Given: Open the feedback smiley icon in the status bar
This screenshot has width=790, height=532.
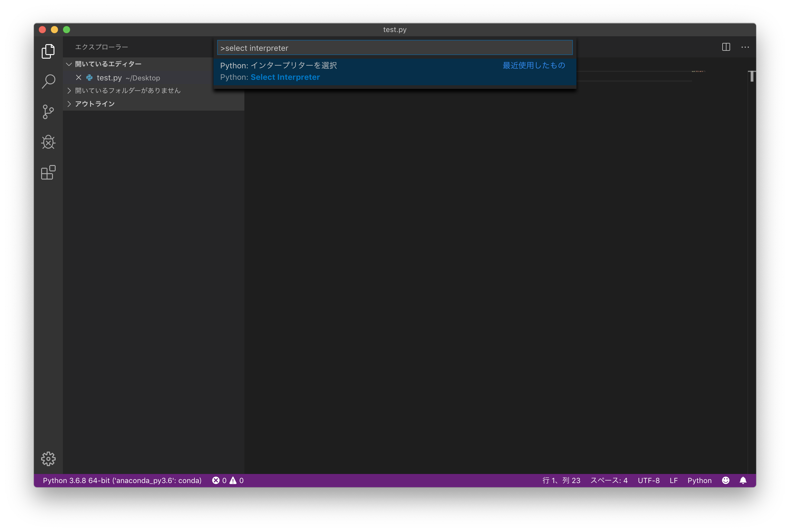Looking at the screenshot, I should pos(726,480).
